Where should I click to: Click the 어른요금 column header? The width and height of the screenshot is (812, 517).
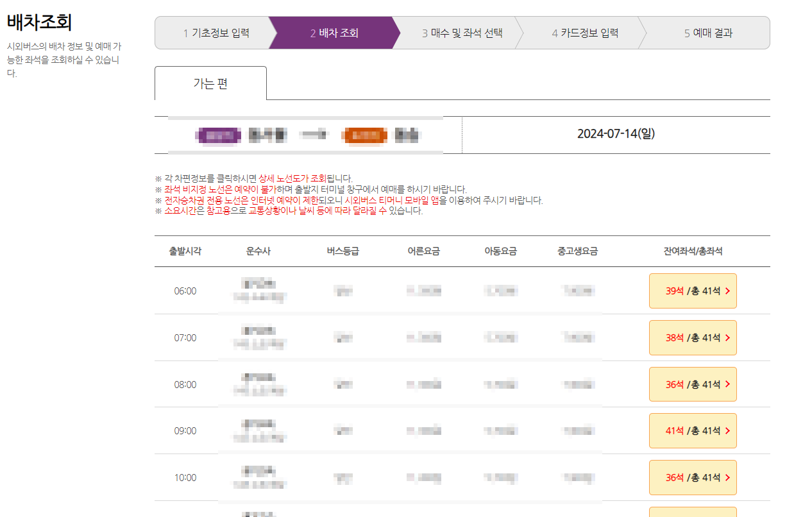point(423,251)
